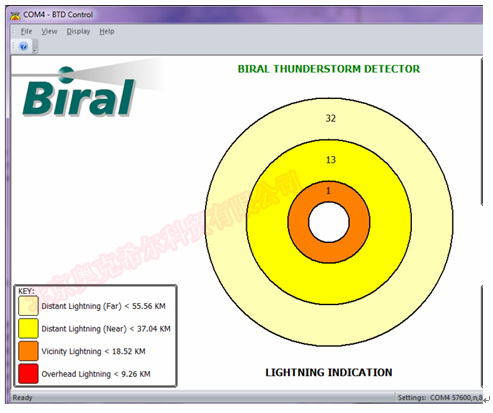493x413 pixels.
Task: Click the KEY: legend label
Action: point(26,291)
